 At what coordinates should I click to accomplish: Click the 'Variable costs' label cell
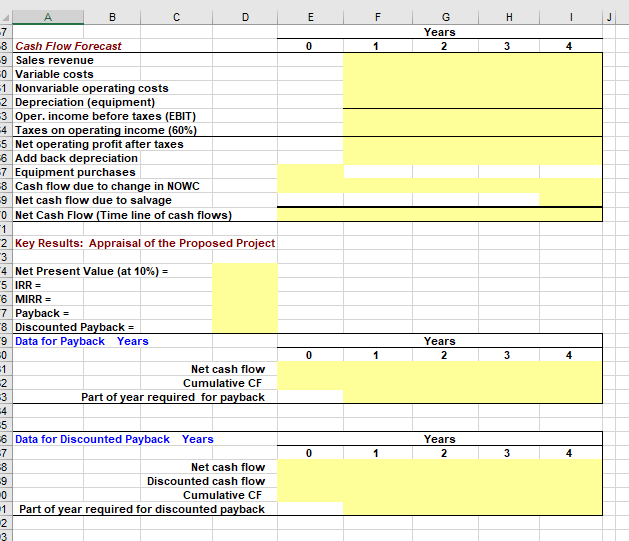pyautogui.click(x=54, y=74)
